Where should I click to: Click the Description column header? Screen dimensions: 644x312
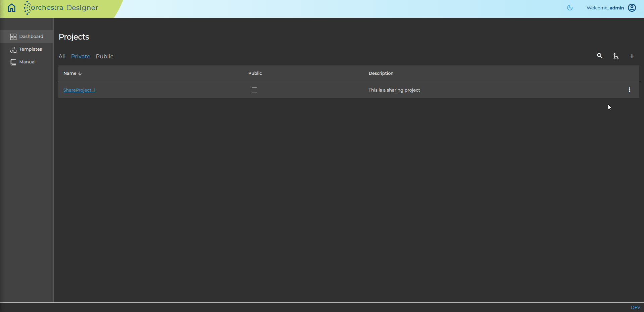(x=381, y=73)
